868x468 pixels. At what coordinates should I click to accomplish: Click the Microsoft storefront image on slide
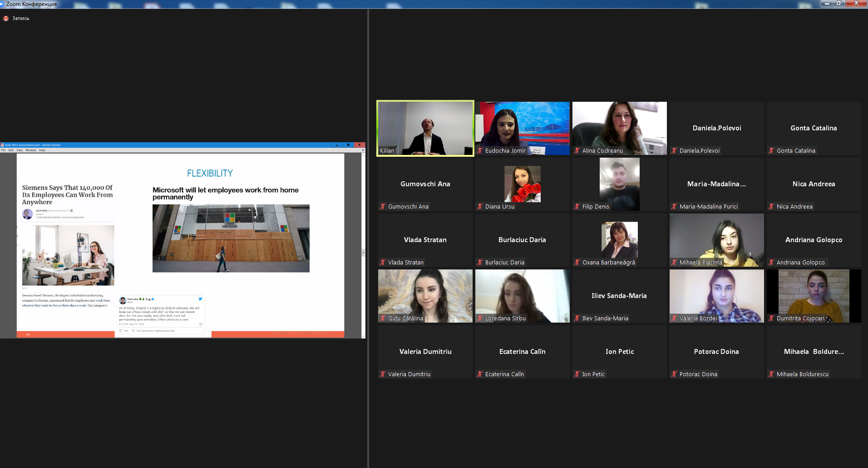(231, 239)
